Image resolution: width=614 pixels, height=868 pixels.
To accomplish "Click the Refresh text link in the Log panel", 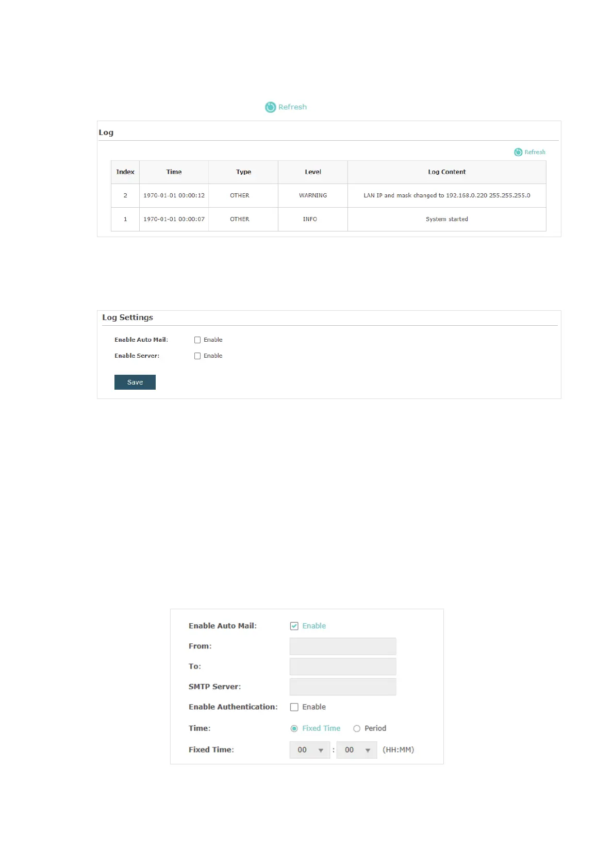I will click(535, 152).
